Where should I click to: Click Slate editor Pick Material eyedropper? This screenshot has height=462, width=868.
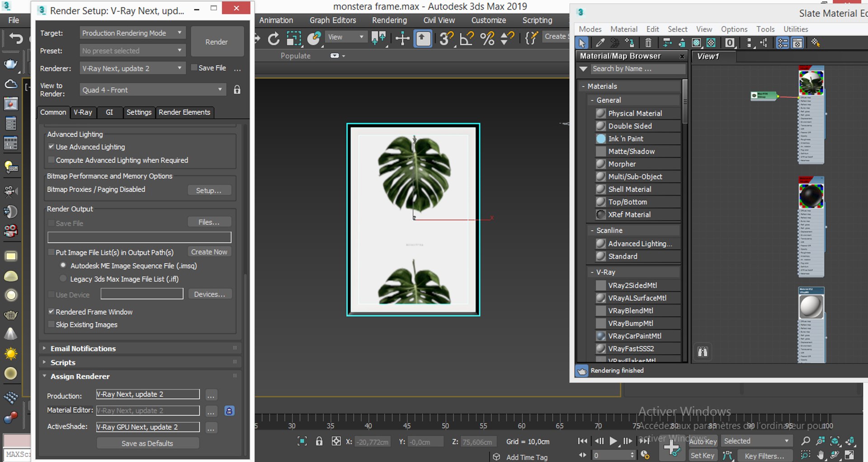click(600, 43)
